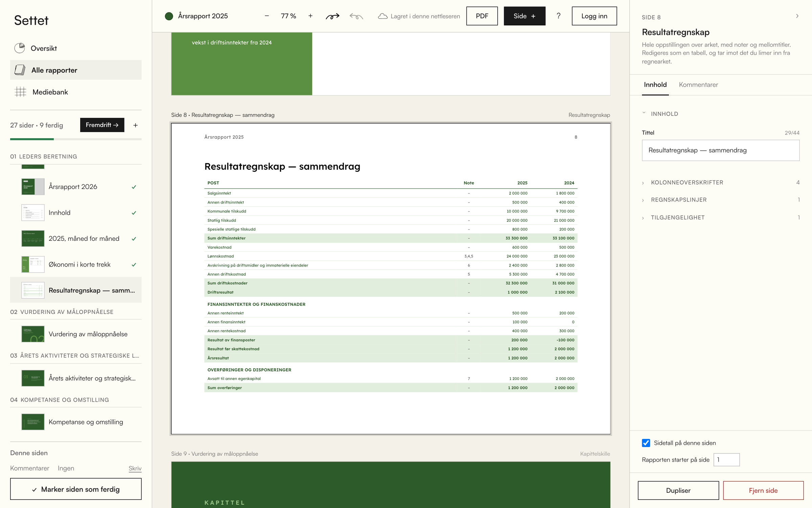This screenshot has height=508, width=812.
Task: Add section with plus next to Fremdrift
Action: click(x=135, y=125)
